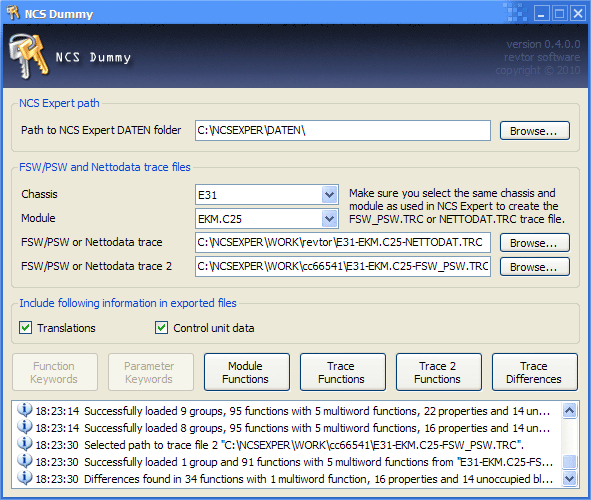The height and width of the screenshot is (500, 591).
Task: Click info icon of 'Differences found' log entry
Action: pos(25,478)
